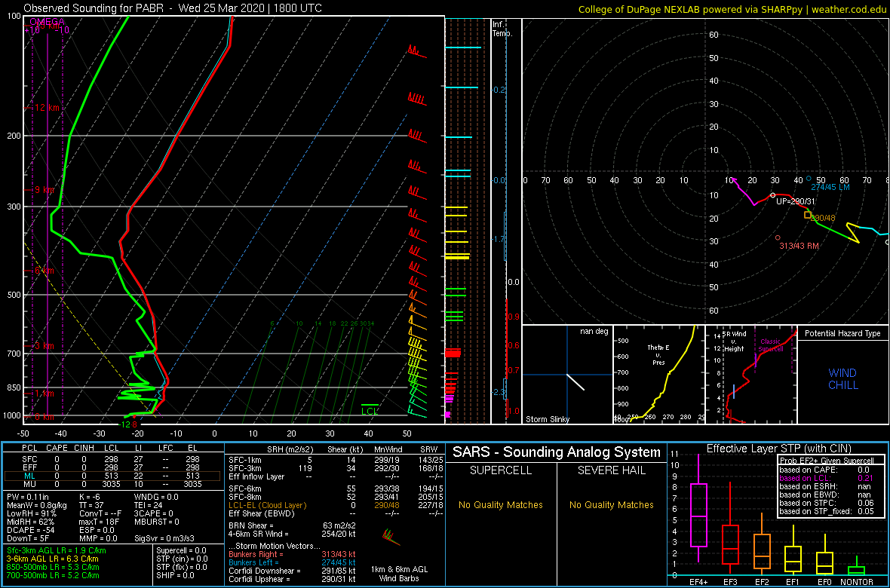Click 'Corfidi Downshear = 291/85 kt' row

[293, 571]
